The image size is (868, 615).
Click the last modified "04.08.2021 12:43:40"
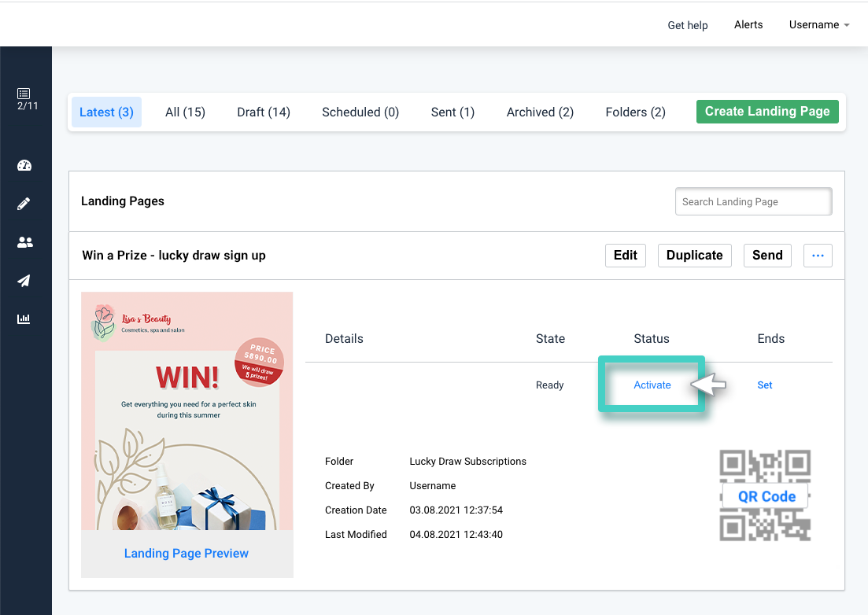pyautogui.click(x=456, y=534)
